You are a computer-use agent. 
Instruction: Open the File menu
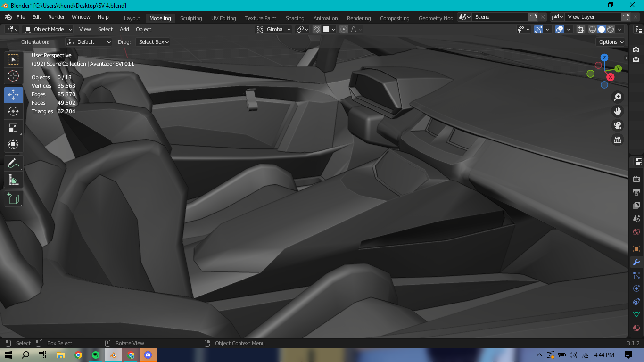point(21,17)
